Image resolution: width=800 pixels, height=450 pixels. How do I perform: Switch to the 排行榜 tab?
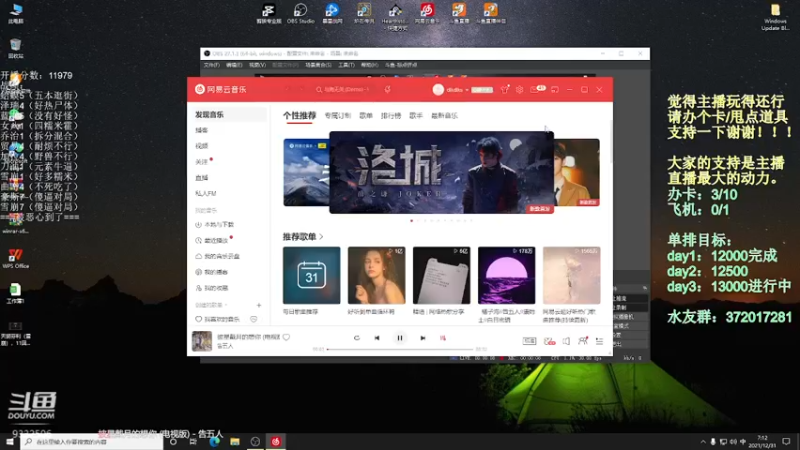point(391,116)
